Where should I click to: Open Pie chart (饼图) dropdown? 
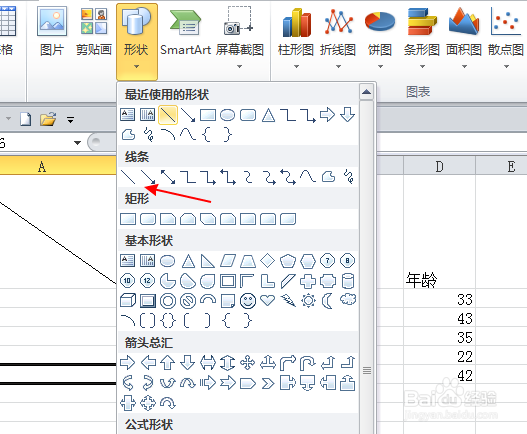(380, 37)
